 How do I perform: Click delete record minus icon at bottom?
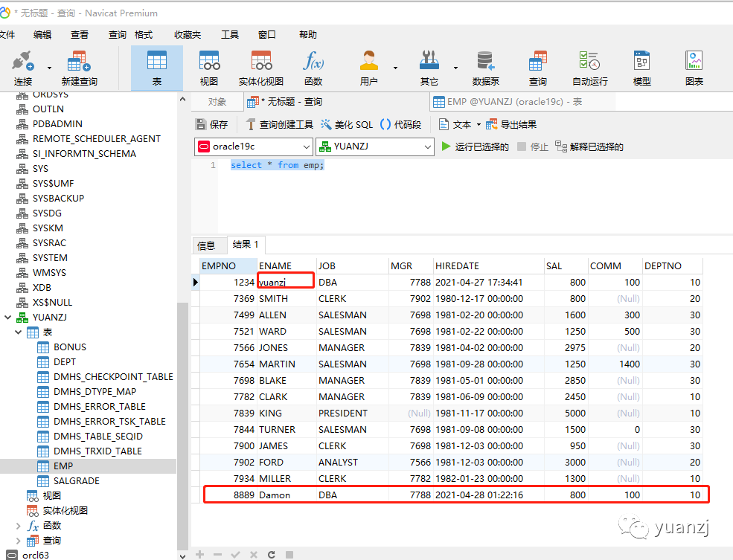coord(217,554)
